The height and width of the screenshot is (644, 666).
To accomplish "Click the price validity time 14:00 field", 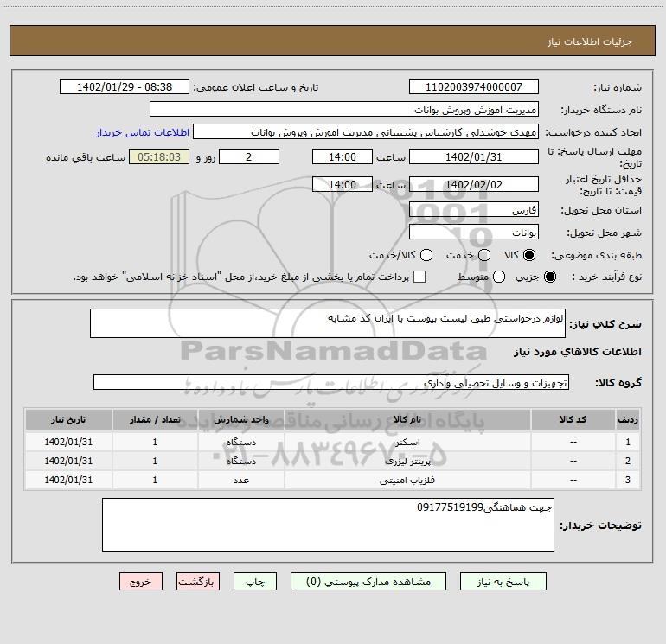I will click(x=343, y=184).
